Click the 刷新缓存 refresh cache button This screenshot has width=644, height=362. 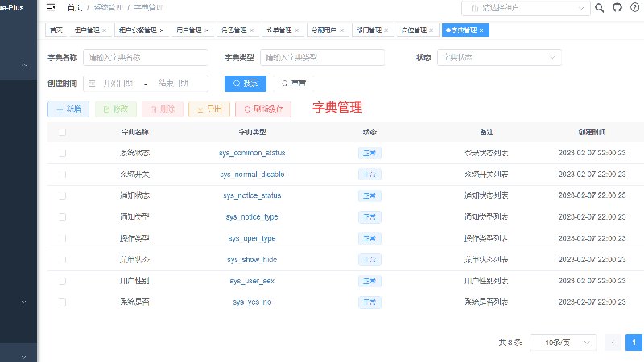[263, 109]
